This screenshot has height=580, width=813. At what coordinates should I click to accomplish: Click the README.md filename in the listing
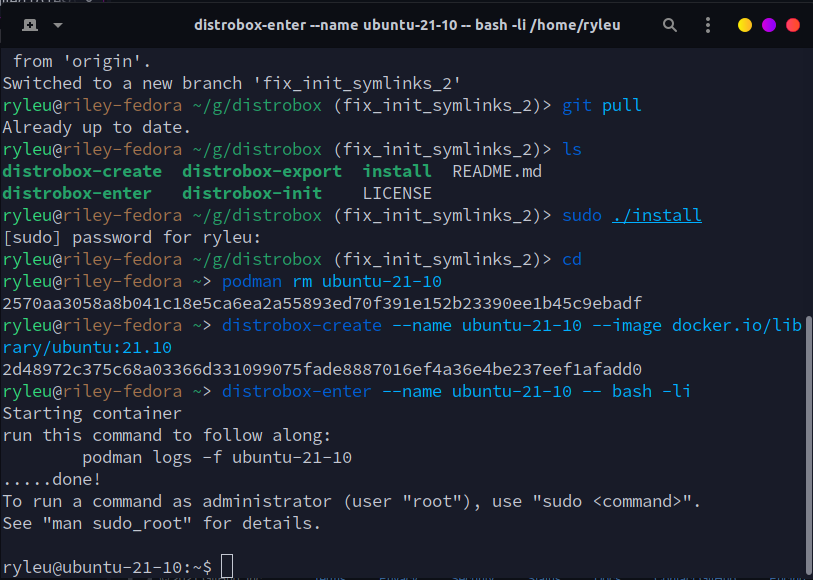(x=496, y=171)
